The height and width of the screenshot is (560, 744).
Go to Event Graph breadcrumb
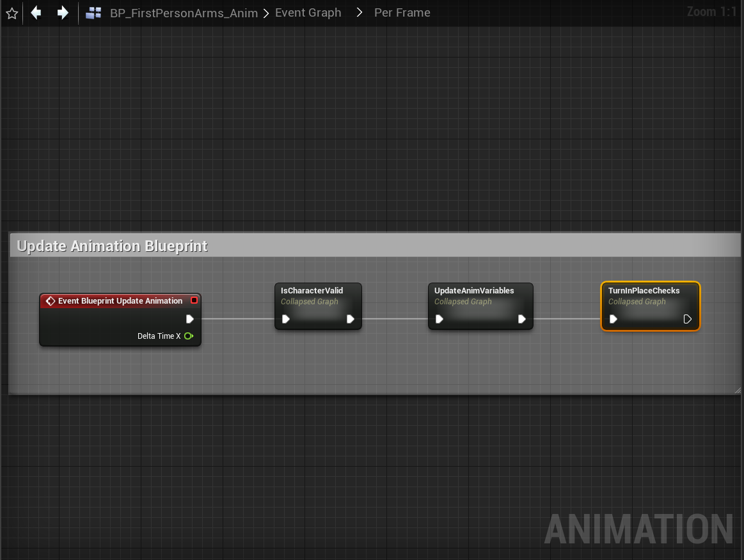click(308, 13)
